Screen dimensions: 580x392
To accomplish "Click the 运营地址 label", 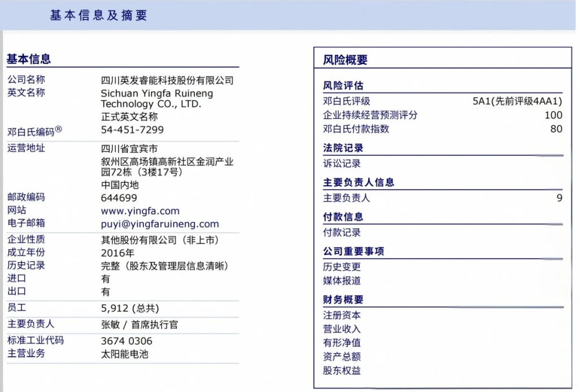I will (x=27, y=148).
